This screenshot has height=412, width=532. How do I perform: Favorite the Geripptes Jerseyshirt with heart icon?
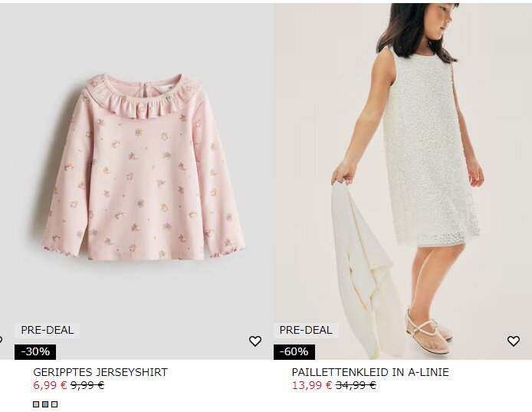(255, 341)
